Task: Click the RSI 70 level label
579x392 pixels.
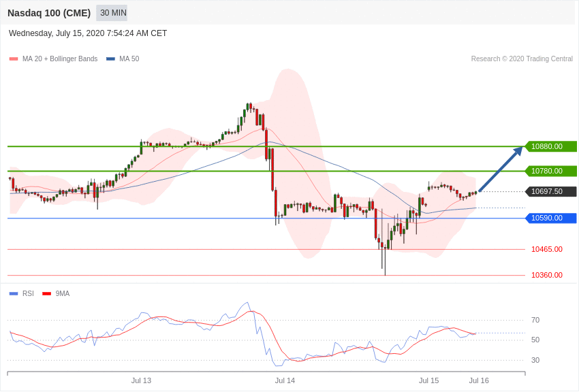Action: pos(535,320)
